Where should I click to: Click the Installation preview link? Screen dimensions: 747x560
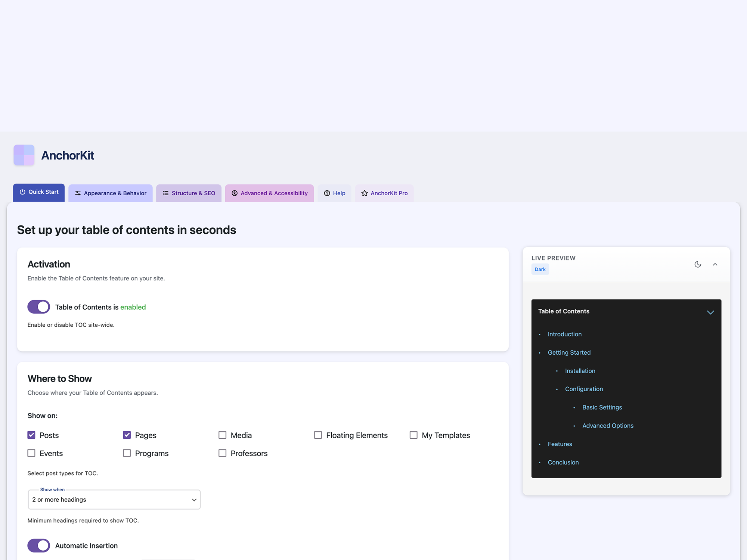[580, 371]
